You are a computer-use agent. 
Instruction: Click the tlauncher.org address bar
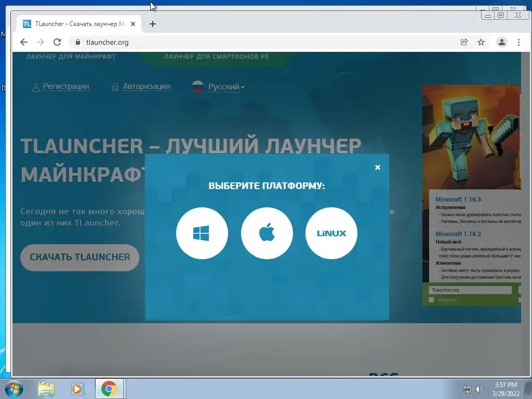pyautogui.click(x=263, y=42)
